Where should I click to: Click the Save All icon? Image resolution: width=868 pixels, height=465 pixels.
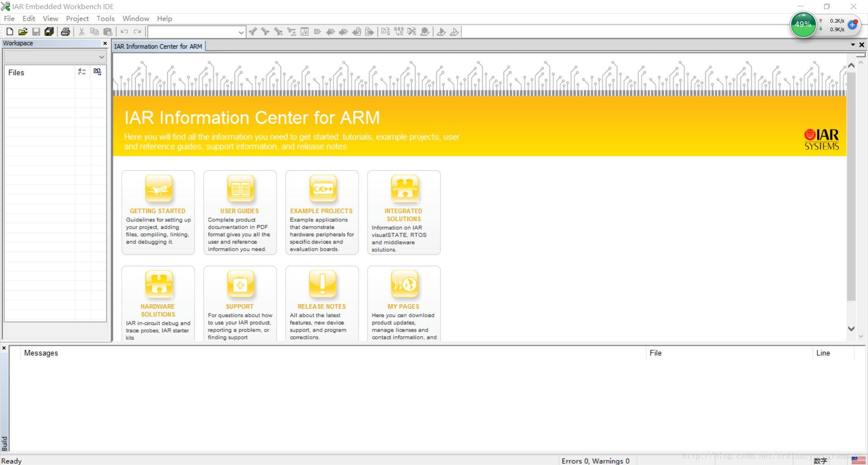[49, 32]
